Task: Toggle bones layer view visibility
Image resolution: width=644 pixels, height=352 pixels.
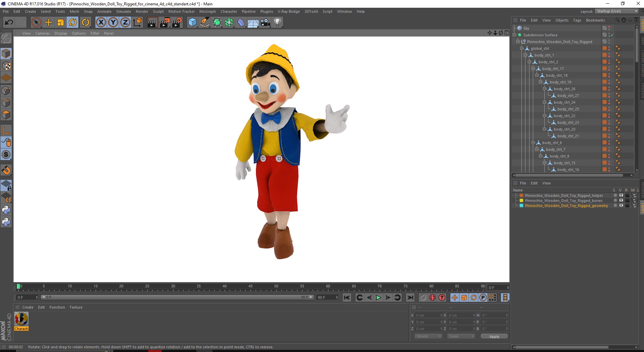Action: [621, 201]
